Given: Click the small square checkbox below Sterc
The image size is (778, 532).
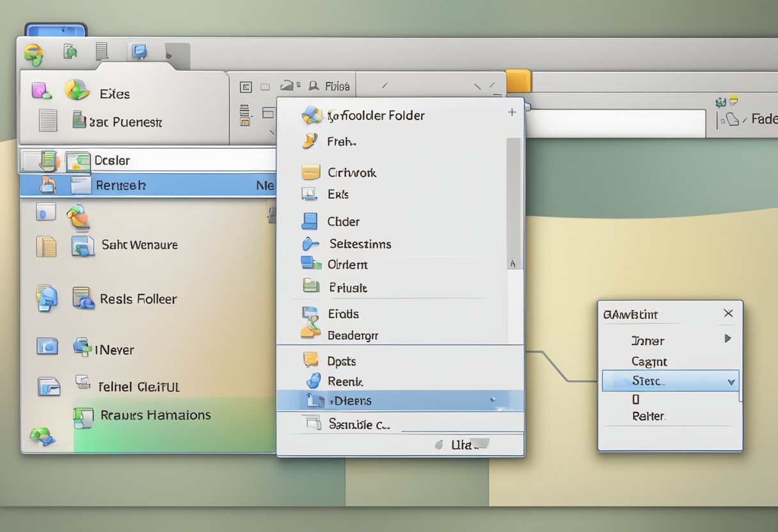Looking at the screenshot, I should pyautogui.click(x=636, y=400).
